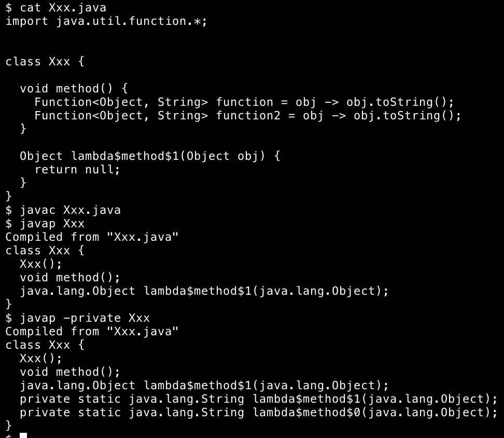Click first javap 'void method();' output line
Viewport: 504px width, 438px height.
tap(70, 278)
